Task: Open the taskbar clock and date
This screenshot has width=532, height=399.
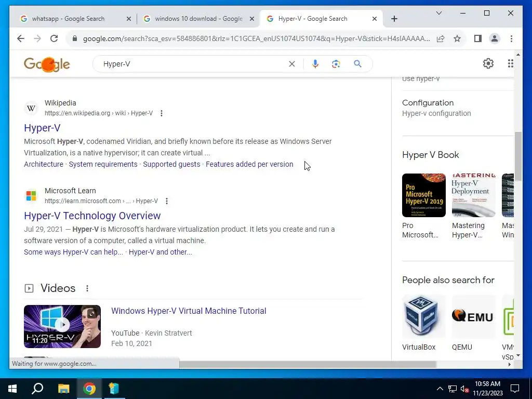Action: (487, 389)
